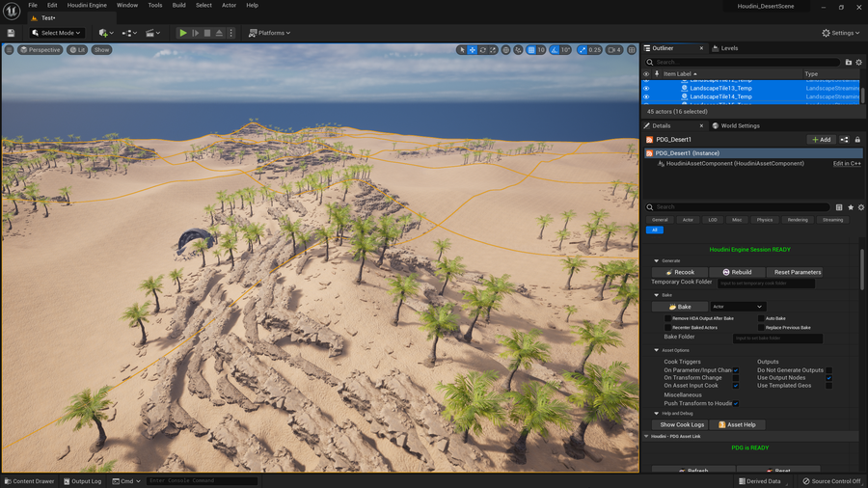This screenshot has height=488, width=868.
Task: Open the Bake type Actor dropdown
Action: tap(738, 307)
